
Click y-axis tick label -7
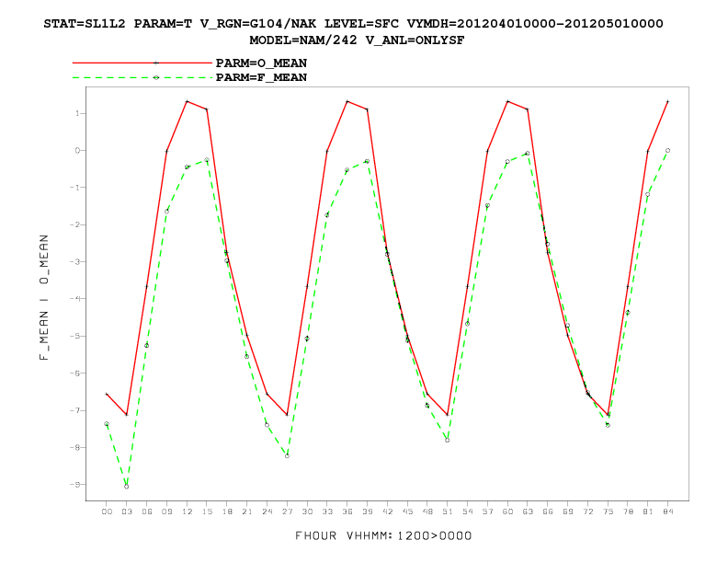[x=74, y=410]
